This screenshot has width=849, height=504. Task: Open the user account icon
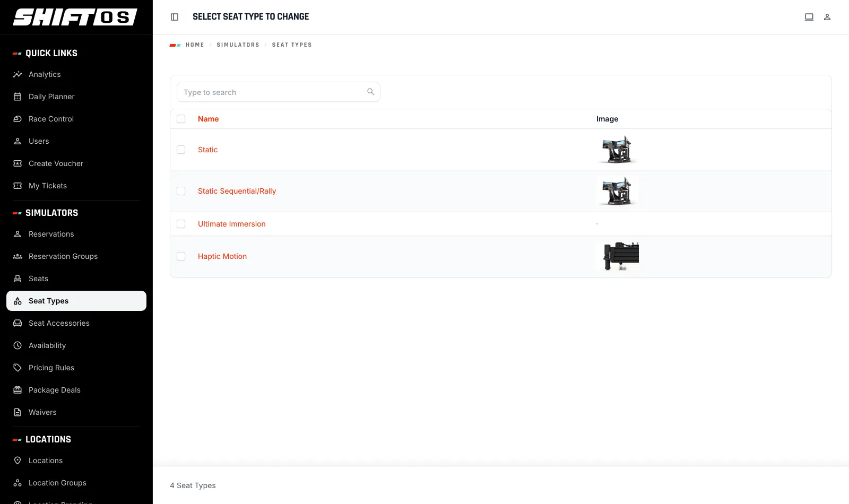[x=827, y=17]
